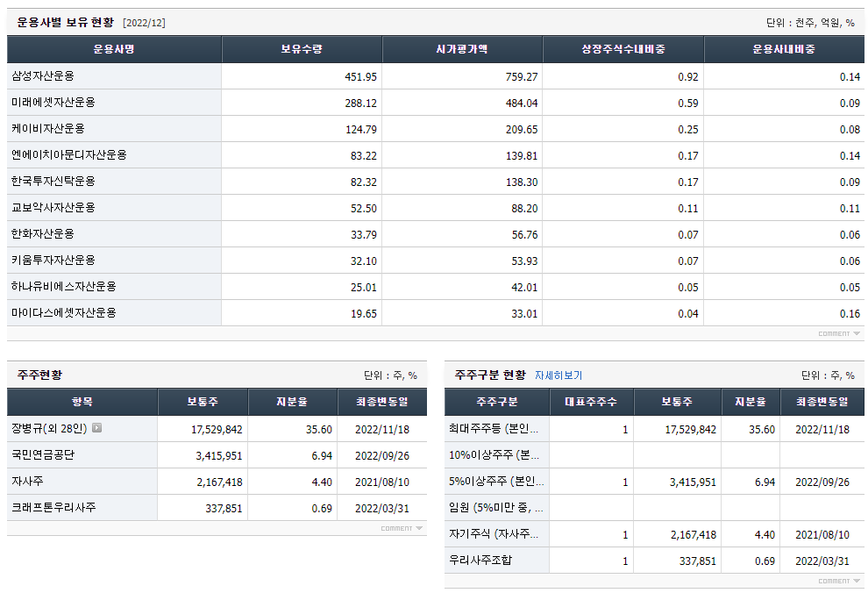The height and width of the screenshot is (593, 868).
Task: Click the 항목 column header
Action: (82, 402)
